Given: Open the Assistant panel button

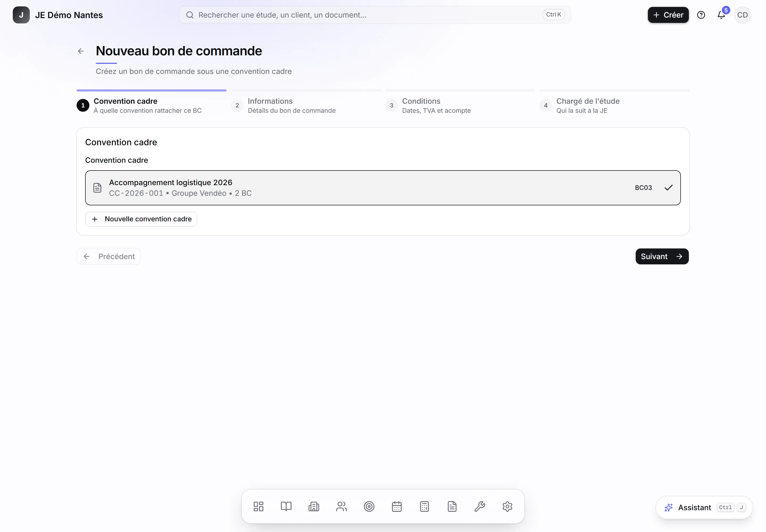Looking at the screenshot, I should pos(704,507).
